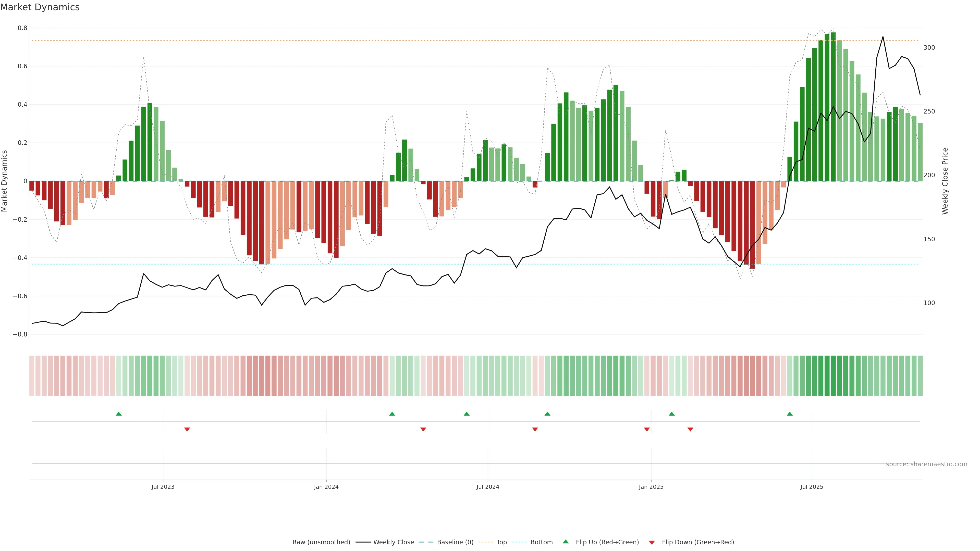Screen dimensions: 980x551
Task: Click the Jul 2025 x-axis label
Action: pyautogui.click(x=812, y=487)
